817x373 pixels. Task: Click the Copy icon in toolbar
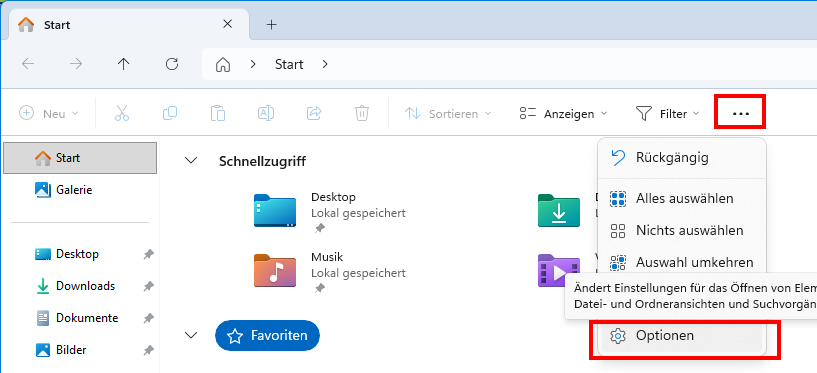[170, 113]
